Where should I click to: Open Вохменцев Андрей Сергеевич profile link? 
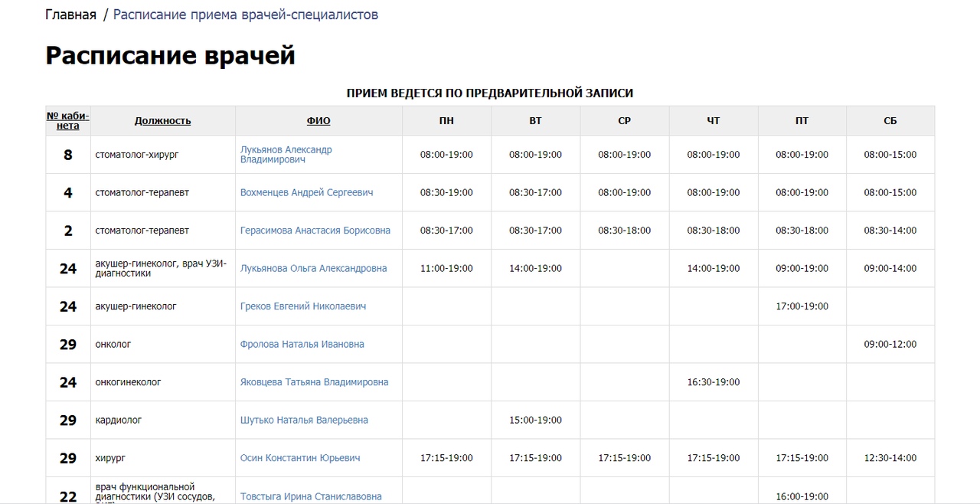(307, 192)
